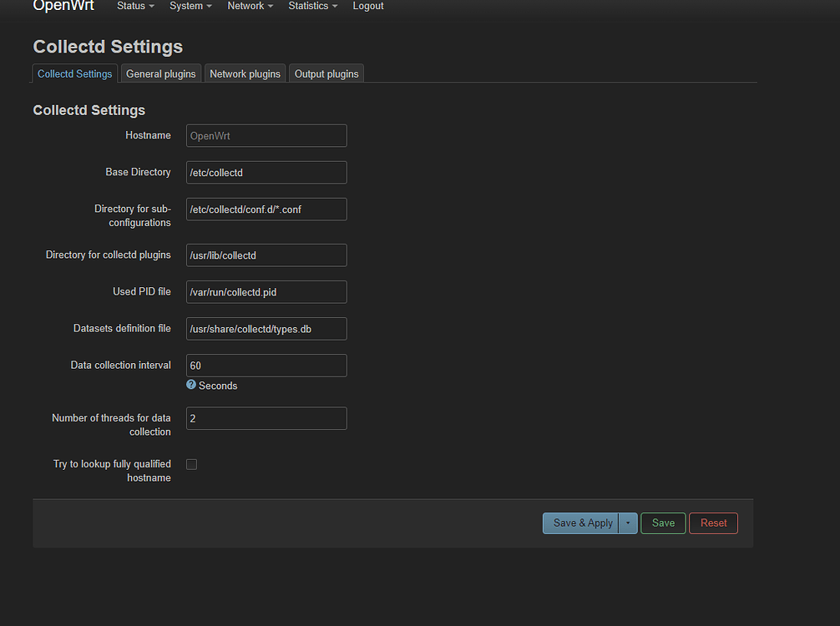840x626 pixels.
Task: Open the Status menu
Action: click(x=130, y=7)
